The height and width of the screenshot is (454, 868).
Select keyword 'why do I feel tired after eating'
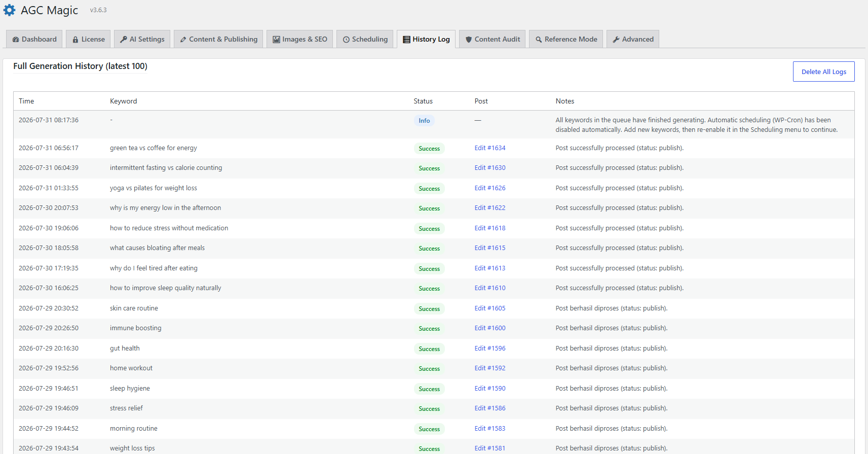(x=154, y=268)
